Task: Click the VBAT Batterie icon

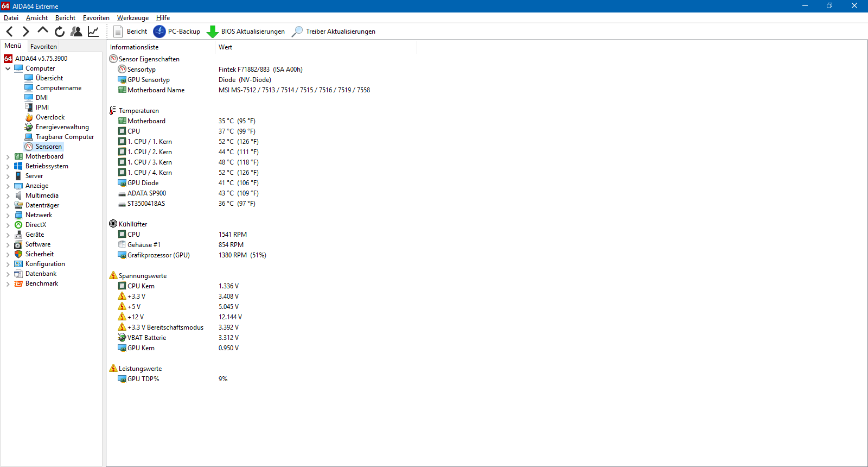Action: tap(122, 337)
